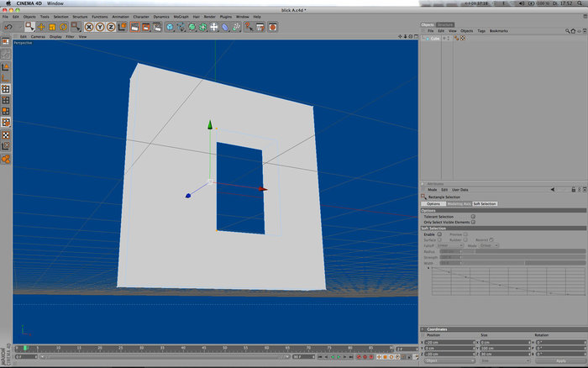Select the Scale tool icon

coord(52,27)
